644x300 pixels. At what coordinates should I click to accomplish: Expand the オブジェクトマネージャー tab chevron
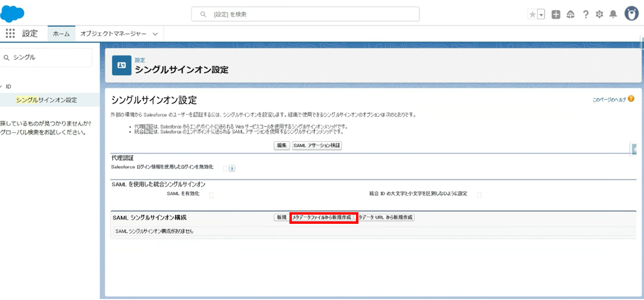click(x=155, y=34)
